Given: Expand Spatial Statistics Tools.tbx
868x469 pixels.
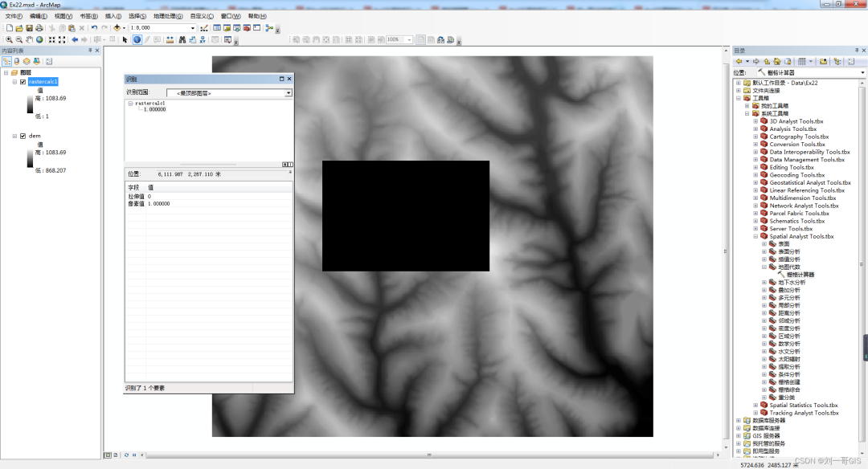Looking at the screenshot, I should [755, 405].
